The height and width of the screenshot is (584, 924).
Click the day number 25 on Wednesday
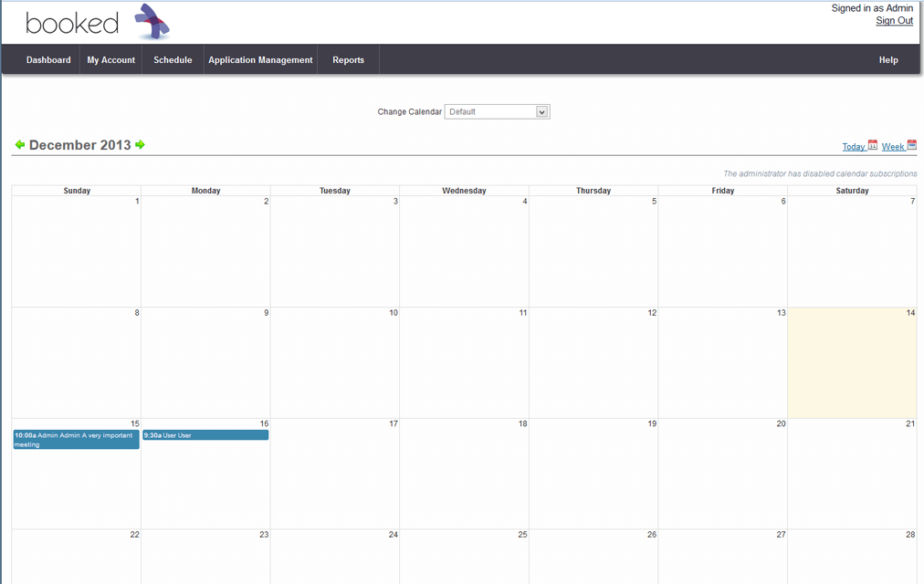(522, 535)
